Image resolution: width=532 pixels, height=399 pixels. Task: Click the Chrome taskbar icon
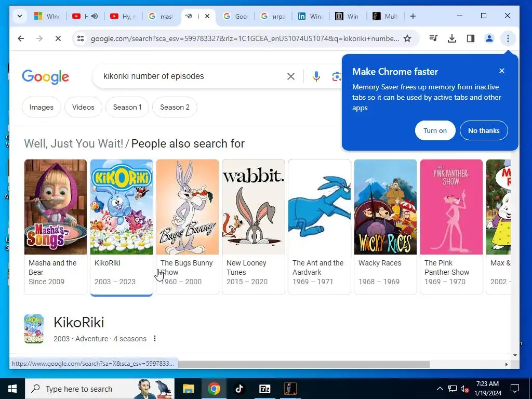(x=214, y=389)
